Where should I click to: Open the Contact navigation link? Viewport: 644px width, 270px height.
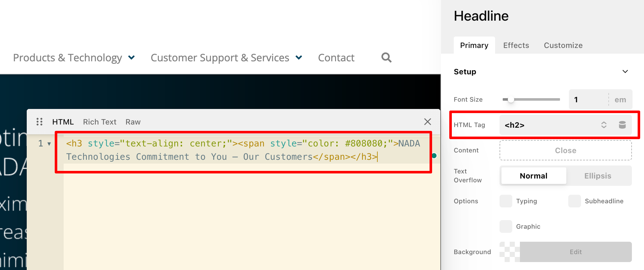tap(336, 58)
